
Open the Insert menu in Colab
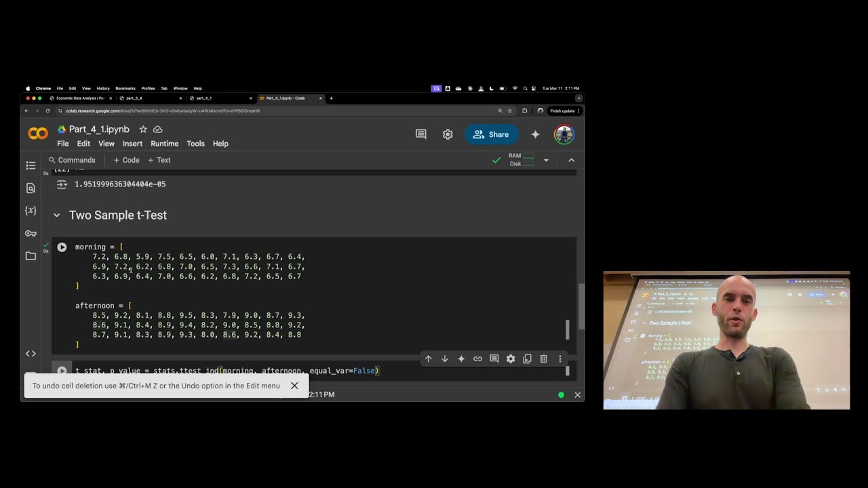[132, 144]
